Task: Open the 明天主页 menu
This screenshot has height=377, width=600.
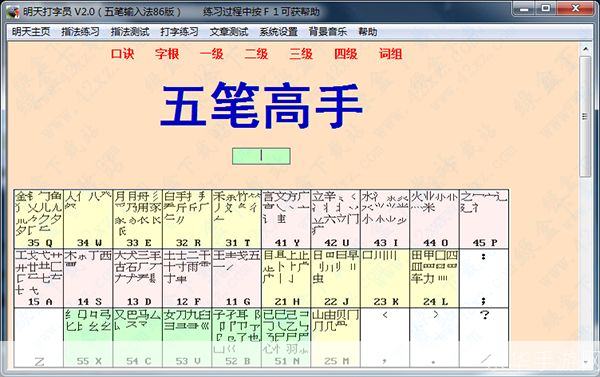Action: click(31, 32)
